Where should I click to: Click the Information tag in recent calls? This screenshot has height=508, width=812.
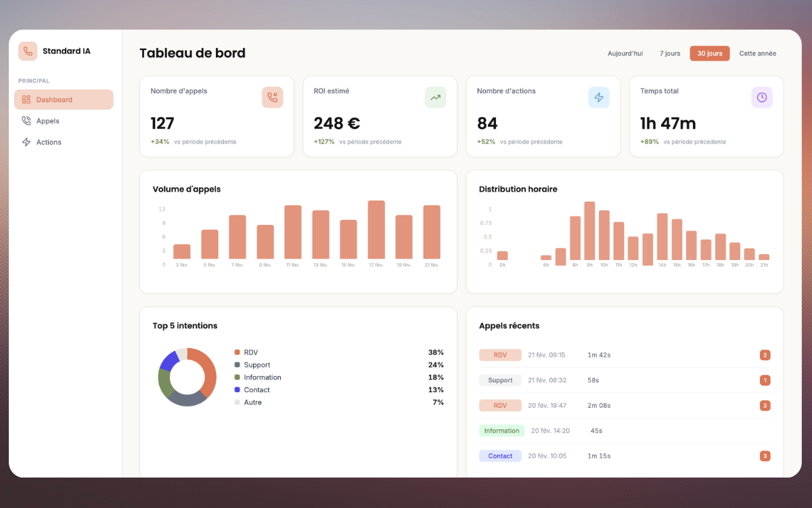(x=501, y=431)
